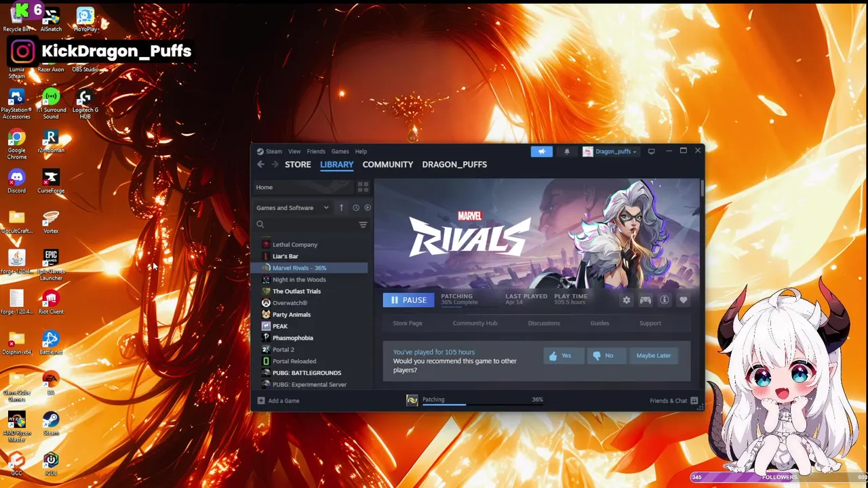This screenshot has width=868, height=488.
Task: Add Marvel Rivals to favorites heart
Action: pos(684,300)
